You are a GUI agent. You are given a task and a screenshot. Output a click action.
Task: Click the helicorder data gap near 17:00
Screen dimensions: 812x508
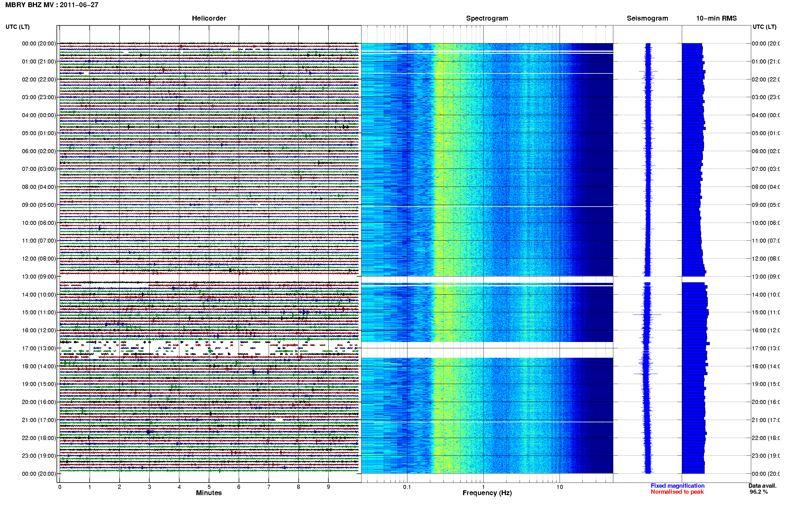tap(209, 348)
